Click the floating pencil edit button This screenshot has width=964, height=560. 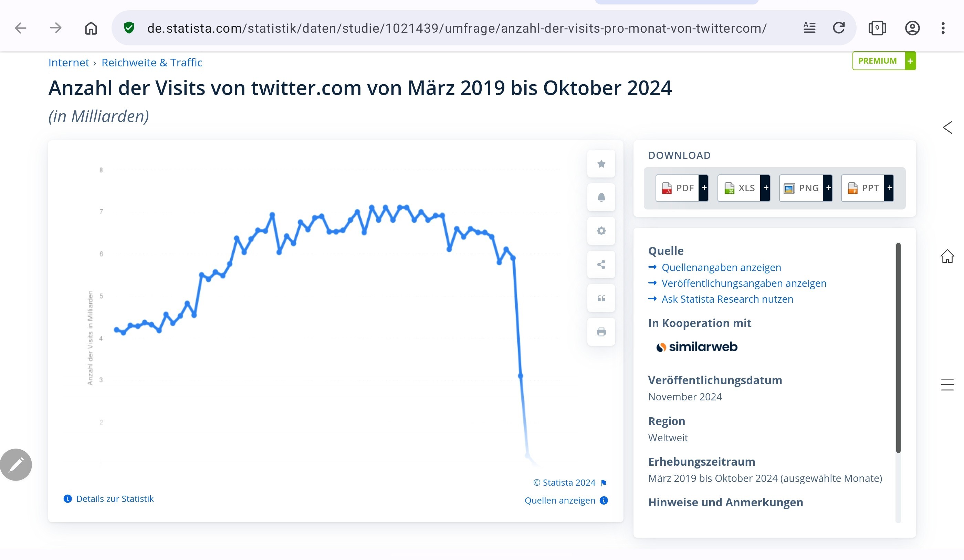(x=16, y=464)
